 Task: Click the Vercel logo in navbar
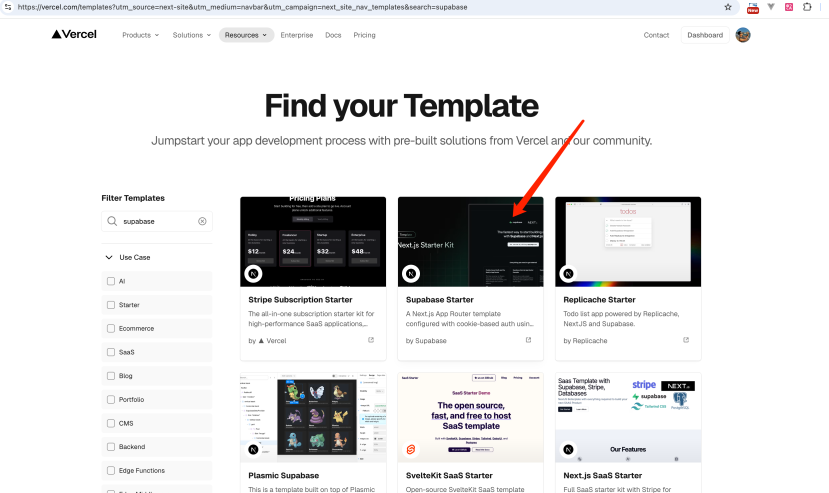pyautogui.click(x=76, y=35)
